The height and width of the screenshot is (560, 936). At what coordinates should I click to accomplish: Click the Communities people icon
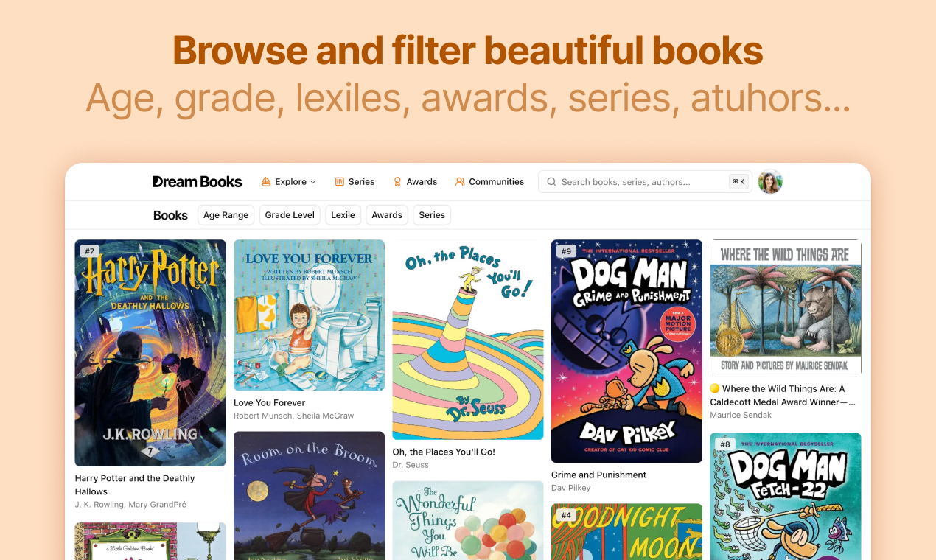tap(460, 182)
